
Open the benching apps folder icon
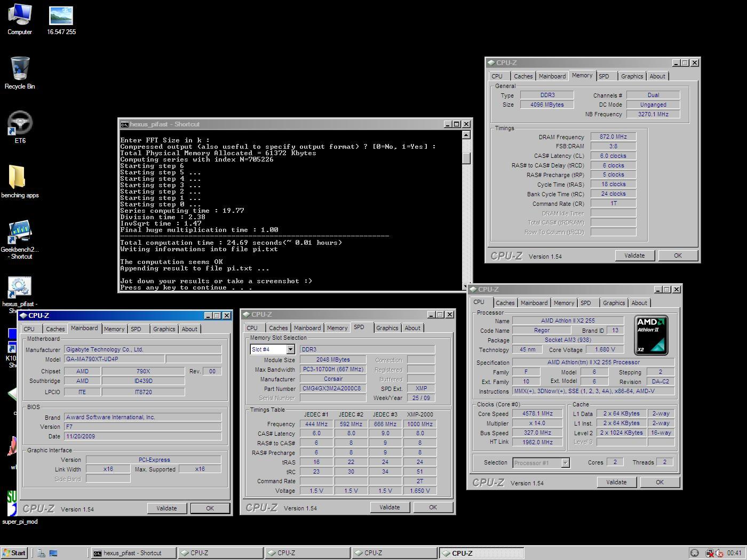20,182
